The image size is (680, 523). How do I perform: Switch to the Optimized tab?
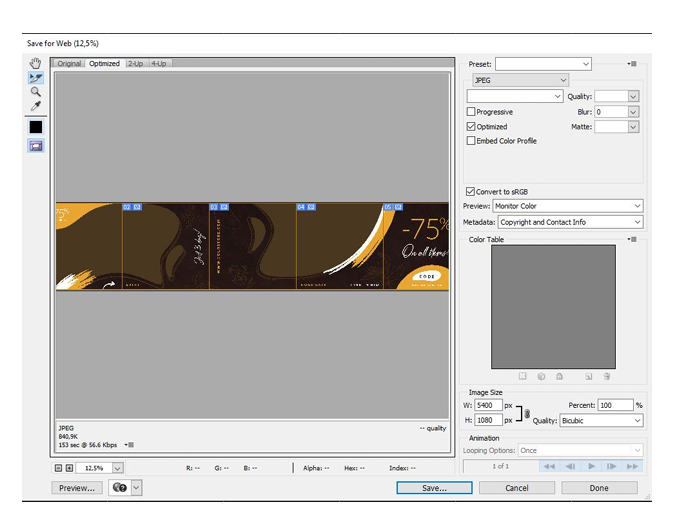coord(104,63)
